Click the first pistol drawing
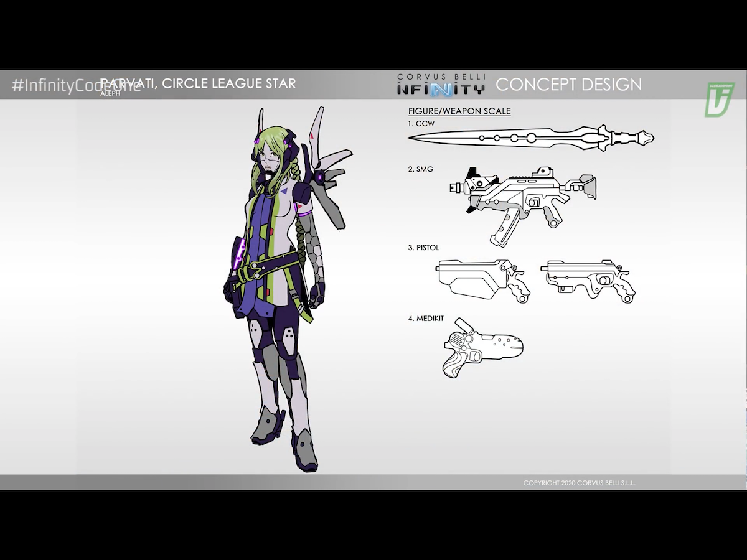 click(x=482, y=281)
